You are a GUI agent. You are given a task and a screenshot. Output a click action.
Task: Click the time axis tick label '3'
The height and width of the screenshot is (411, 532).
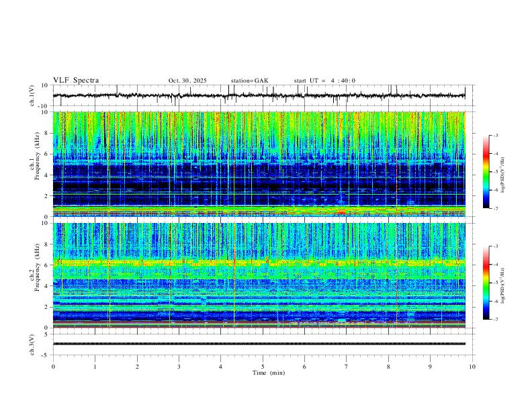(x=179, y=367)
